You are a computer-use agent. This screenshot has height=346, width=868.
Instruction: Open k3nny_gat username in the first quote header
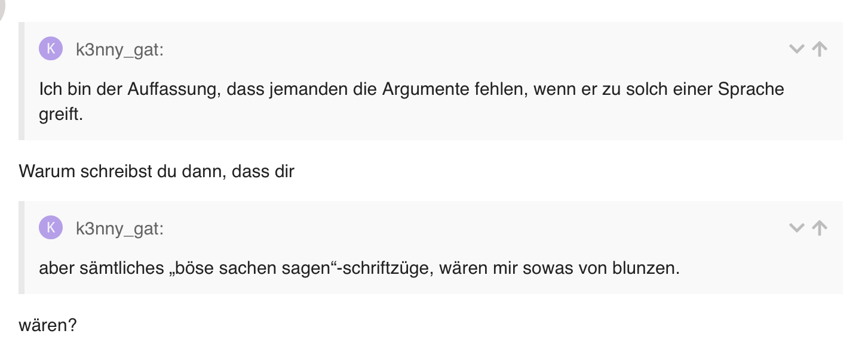pyautogui.click(x=119, y=50)
